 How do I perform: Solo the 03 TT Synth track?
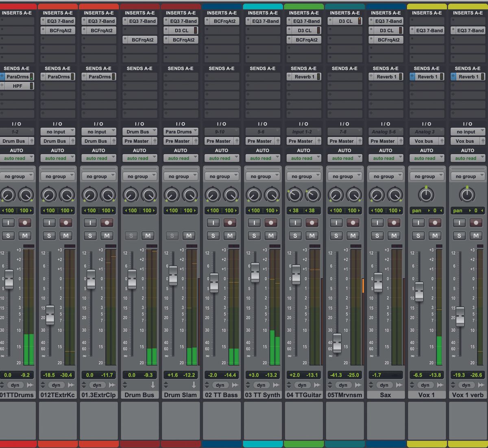coord(254,235)
